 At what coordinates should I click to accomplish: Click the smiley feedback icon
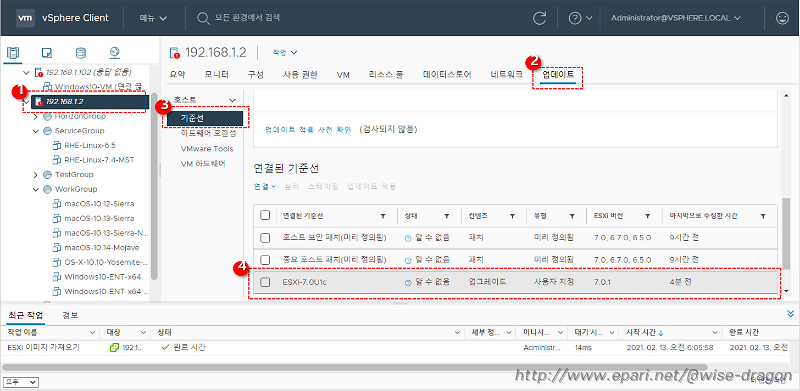(782, 18)
